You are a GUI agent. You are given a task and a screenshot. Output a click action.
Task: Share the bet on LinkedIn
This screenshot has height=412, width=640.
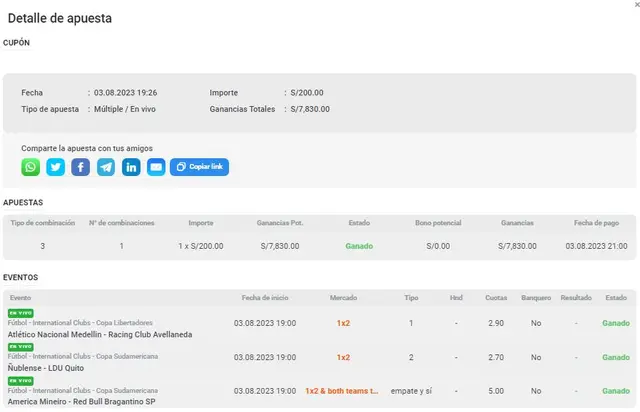coord(131,167)
